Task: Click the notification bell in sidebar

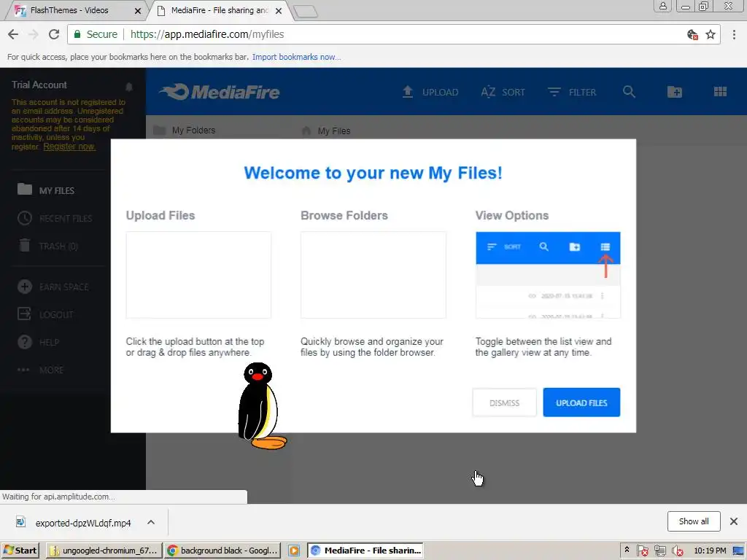Action: tap(128, 86)
